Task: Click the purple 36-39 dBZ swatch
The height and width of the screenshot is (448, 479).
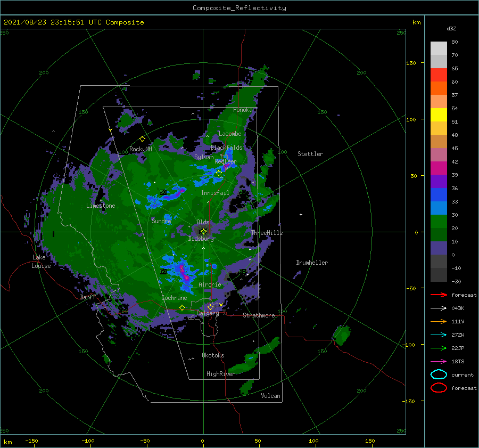Action: pos(439,182)
